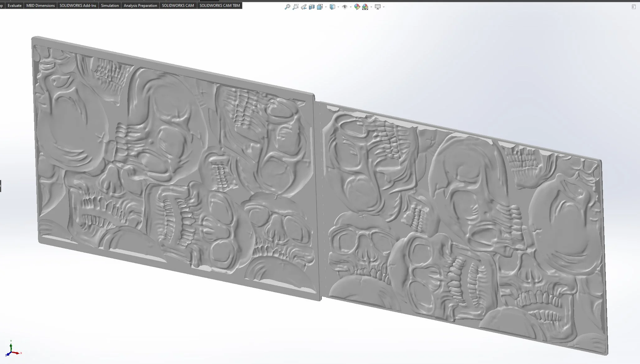Switch to the Evaluate tab
The image size is (640, 364).
(14, 6)
